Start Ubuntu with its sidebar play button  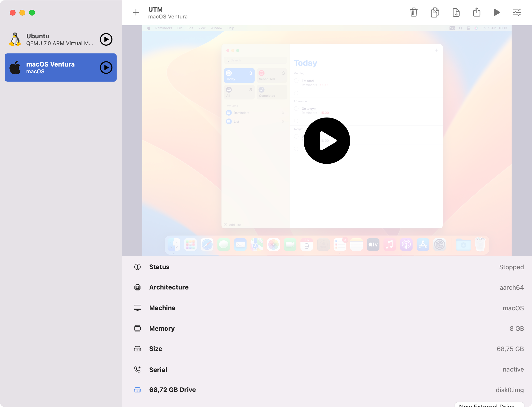point(106,39)
